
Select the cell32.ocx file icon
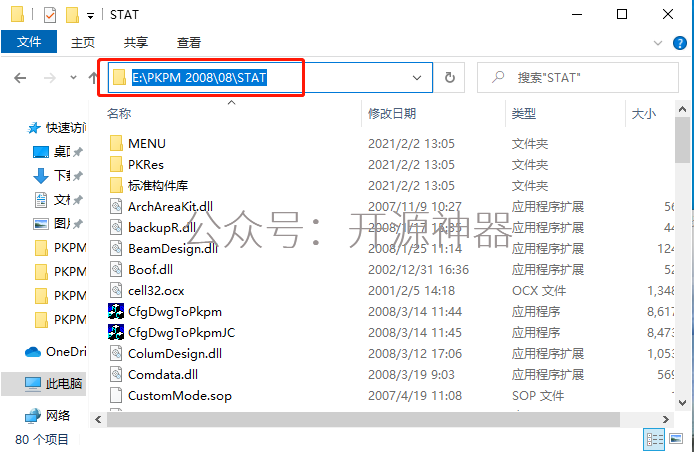[x=116, y=290]
